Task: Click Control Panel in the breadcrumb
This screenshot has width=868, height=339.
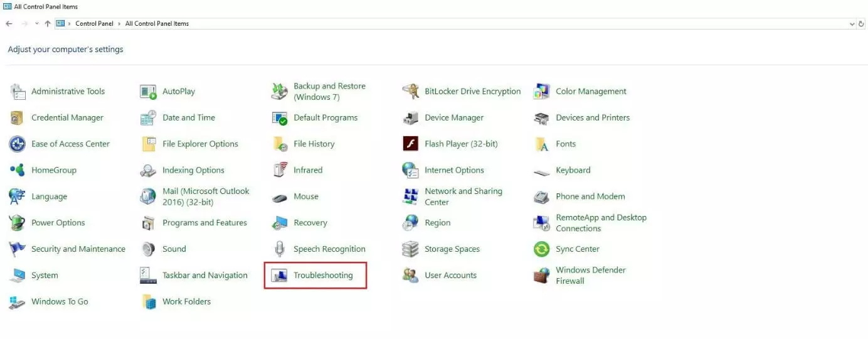Action: point(95,24)
